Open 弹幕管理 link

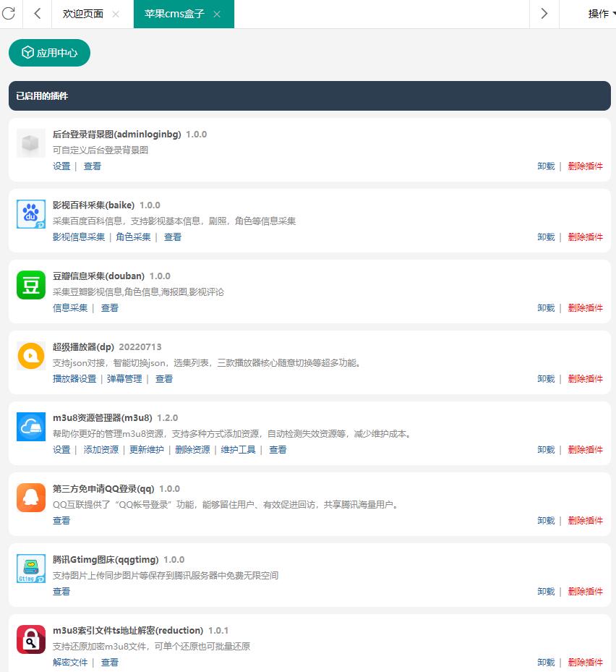[124, 379]
